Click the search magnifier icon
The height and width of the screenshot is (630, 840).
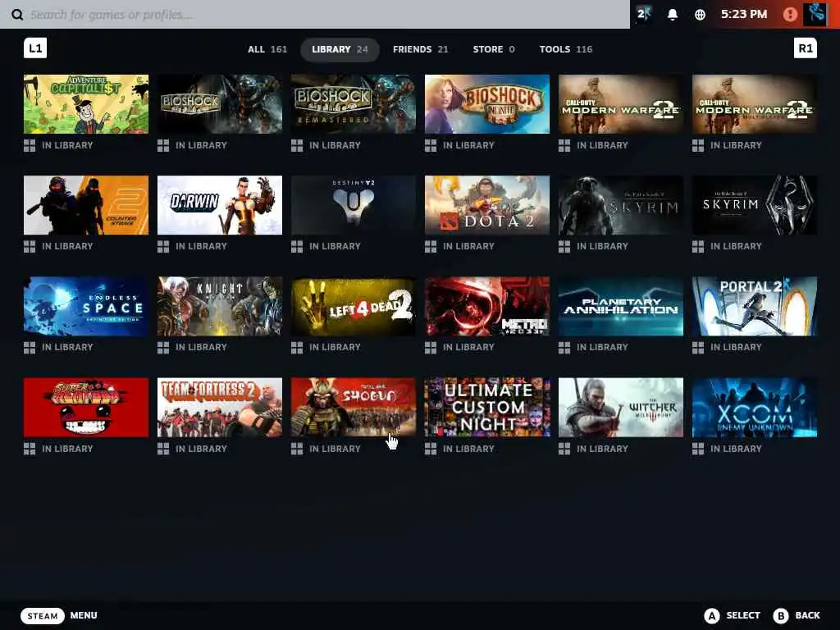pyautogui.click(x=17, y=15)
